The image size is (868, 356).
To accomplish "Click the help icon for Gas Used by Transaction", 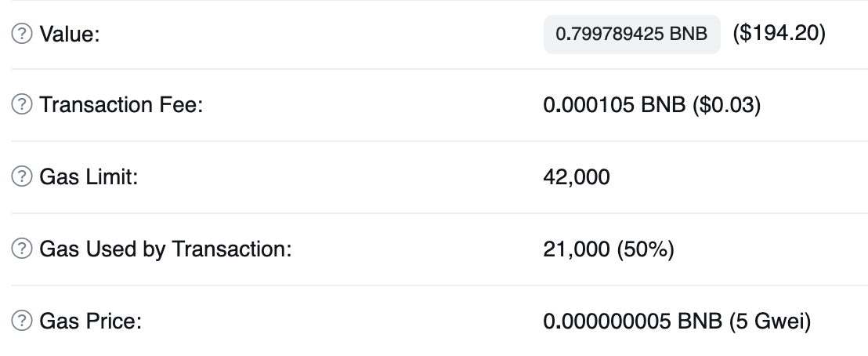I will 23,249.
